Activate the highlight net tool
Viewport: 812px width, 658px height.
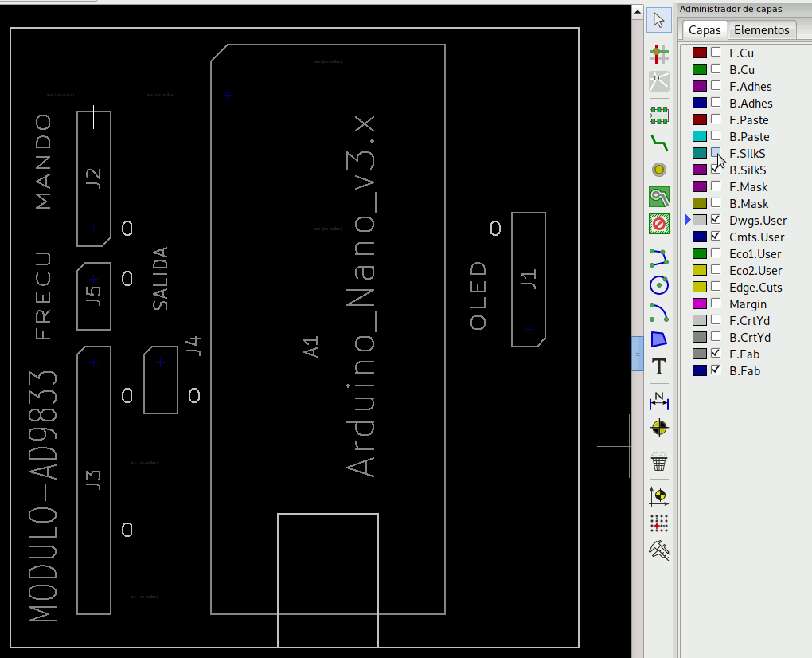658,53
